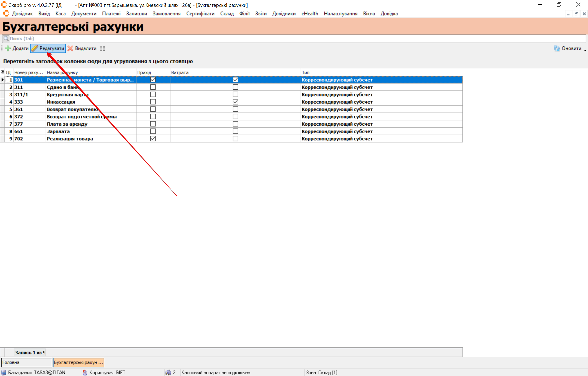588x376 pixels.
Task: Click the red X Видалити icon
Action: (x=70, y=48)
